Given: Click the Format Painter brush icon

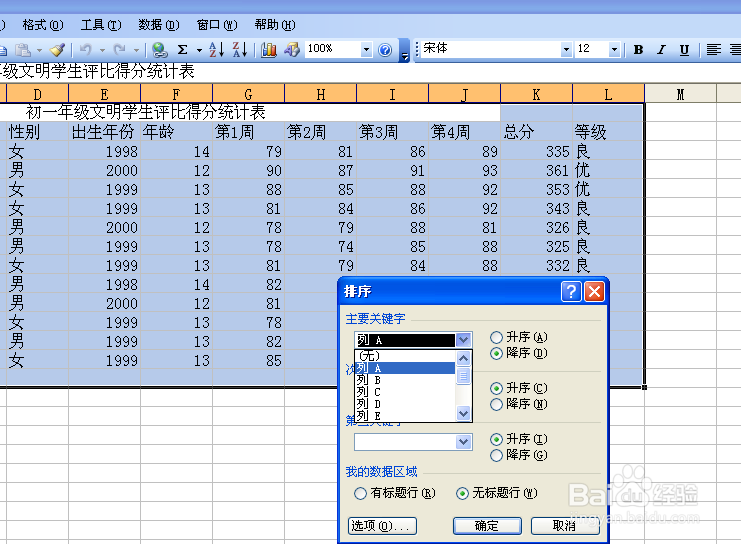Looking at the screenshot, I should pyautogui.click(x=57, y=50).
